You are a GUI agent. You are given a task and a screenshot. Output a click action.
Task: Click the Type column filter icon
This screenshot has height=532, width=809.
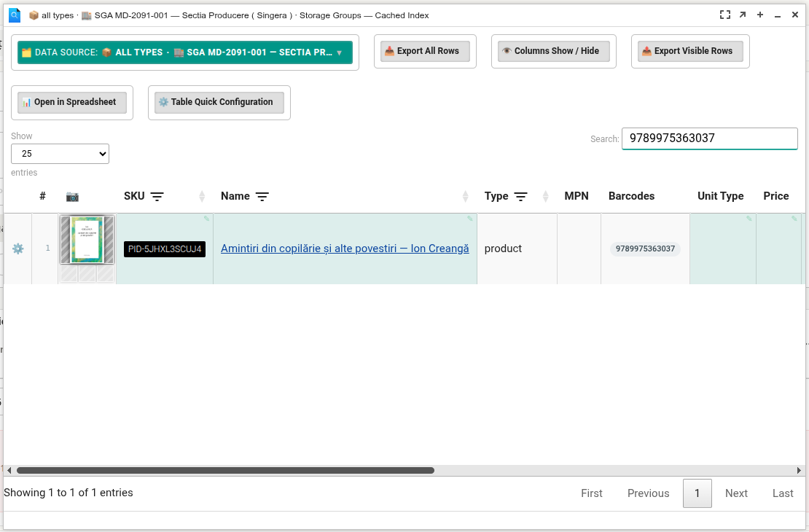click(x=520, y=197)
